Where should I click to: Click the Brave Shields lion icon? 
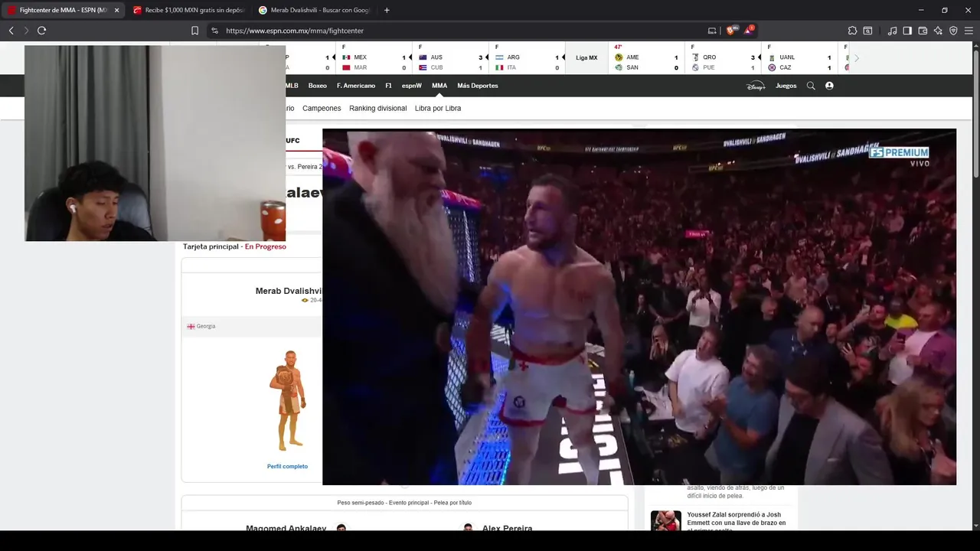732,31
